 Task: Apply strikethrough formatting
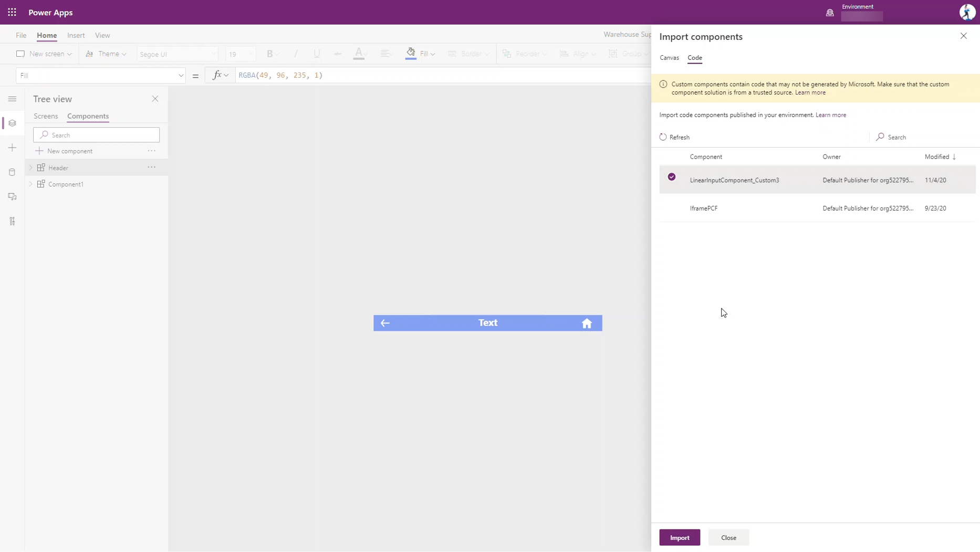tap(338, 54)
